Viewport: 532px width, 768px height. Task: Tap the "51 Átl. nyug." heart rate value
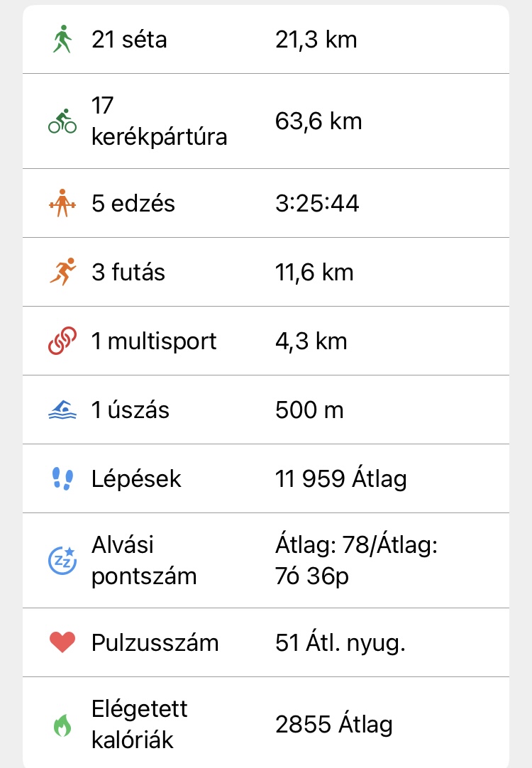[340, 642]
